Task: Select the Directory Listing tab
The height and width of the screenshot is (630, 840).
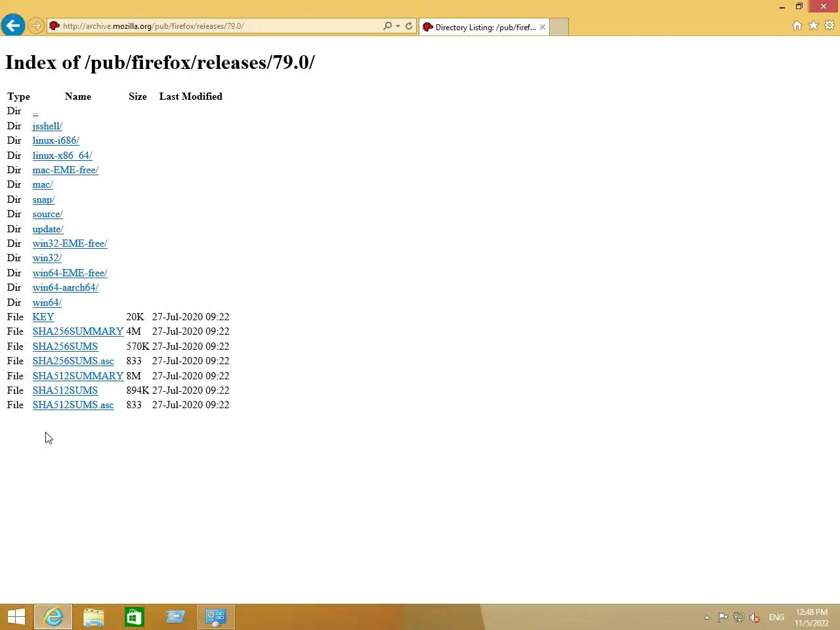Action: (484, 27)
